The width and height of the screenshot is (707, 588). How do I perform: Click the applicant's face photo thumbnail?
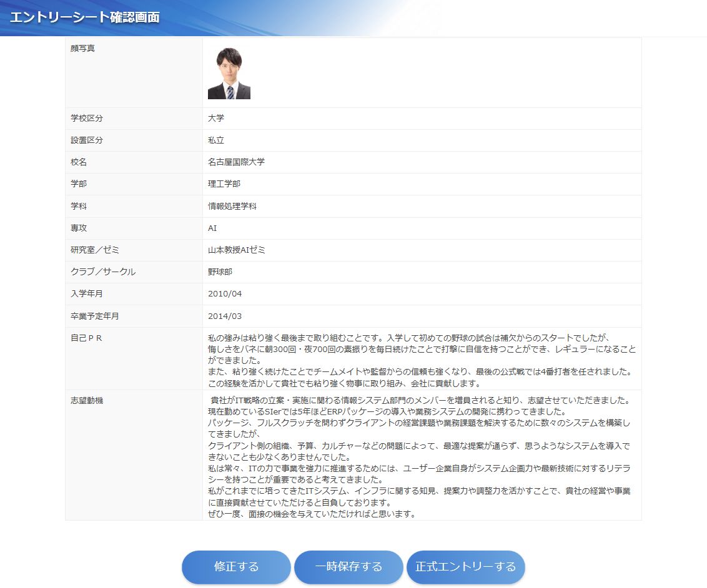coord(229,74)
